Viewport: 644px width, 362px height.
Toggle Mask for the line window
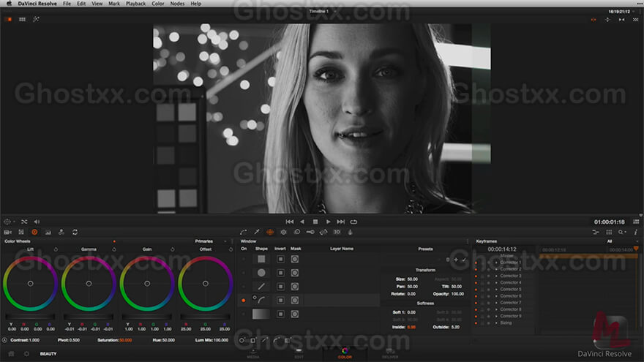tap(294, 287)
